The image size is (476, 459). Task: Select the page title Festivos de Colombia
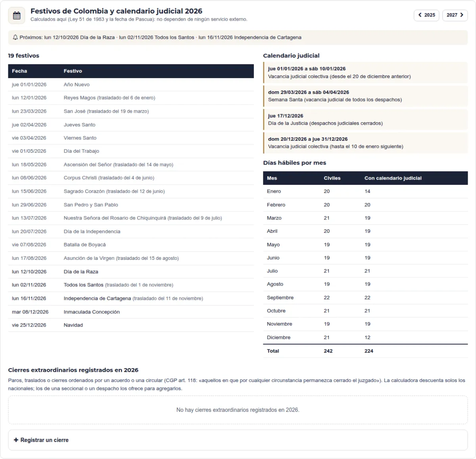pos(116,11)
